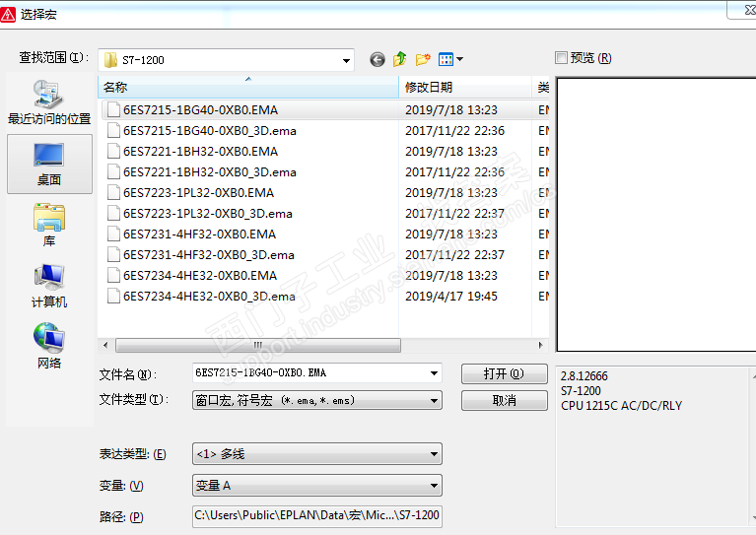Click the Cancel (取消) button
The width and height of the screenshot is (756, 535).
[505, 401]
